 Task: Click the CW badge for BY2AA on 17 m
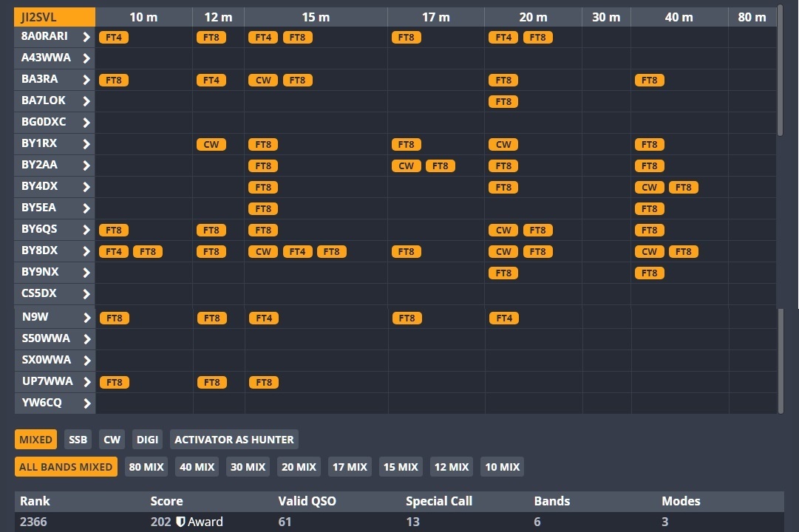[407, 166]
